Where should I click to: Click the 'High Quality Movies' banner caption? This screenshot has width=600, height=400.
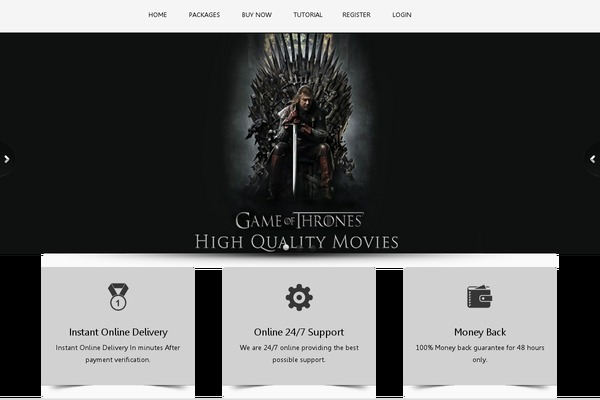click(297, 242)
